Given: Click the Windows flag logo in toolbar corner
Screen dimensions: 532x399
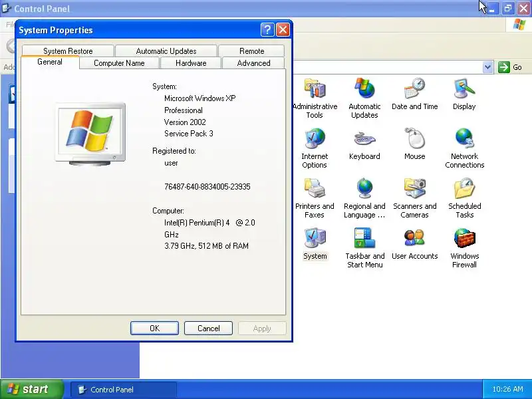Looking at the screenshot, I should click(519, 25).
